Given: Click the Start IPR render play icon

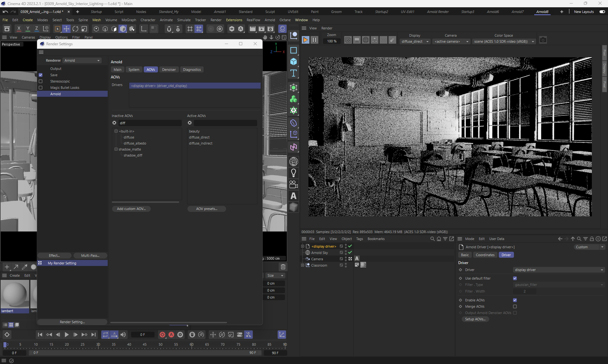Looking at the screenshot, I should [x=305, y=40].
